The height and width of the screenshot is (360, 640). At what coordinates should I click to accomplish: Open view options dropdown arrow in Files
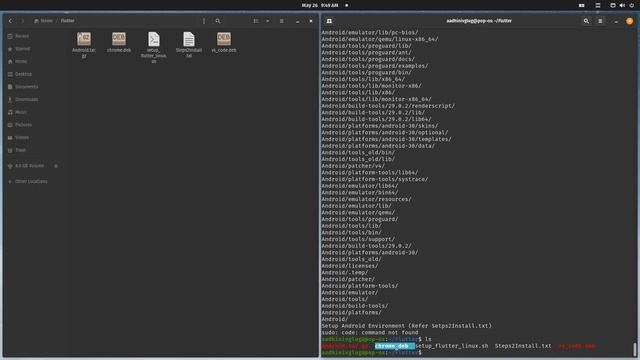coord(268,21)
